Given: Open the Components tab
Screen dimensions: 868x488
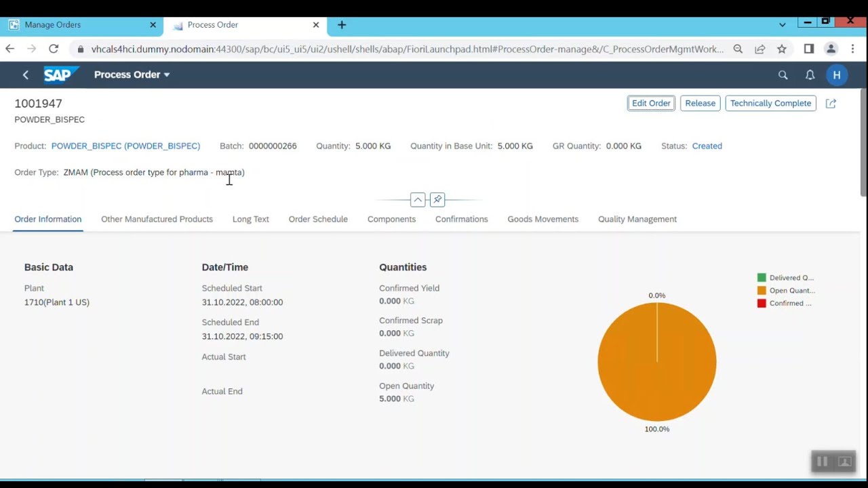Looking at the screenshot, I should click(x=391, y=219).
